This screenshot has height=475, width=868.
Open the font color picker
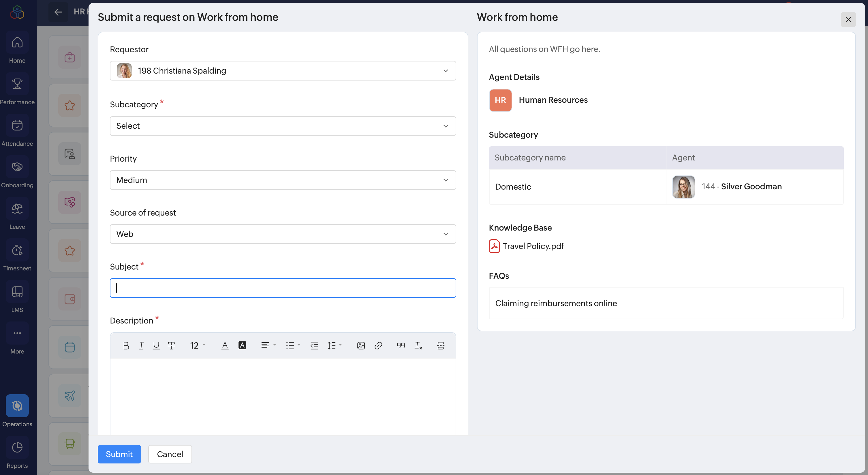[225, 345]
